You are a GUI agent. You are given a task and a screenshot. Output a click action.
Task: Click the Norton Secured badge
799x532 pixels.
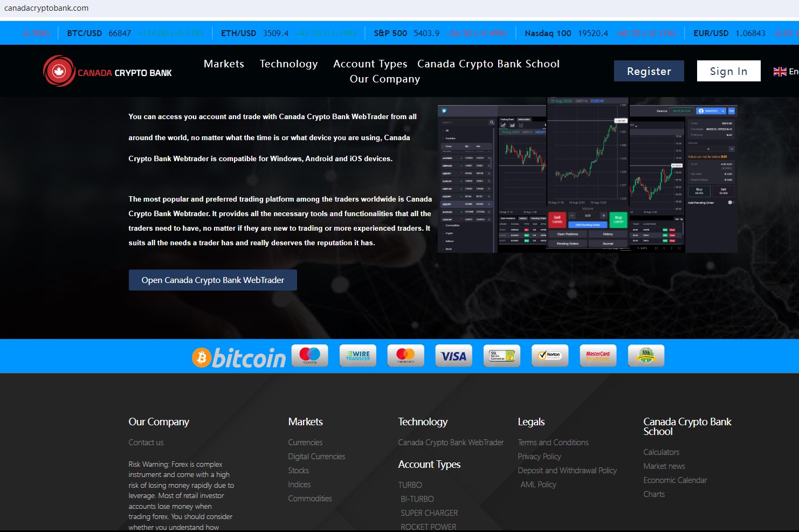pos(550,356)
